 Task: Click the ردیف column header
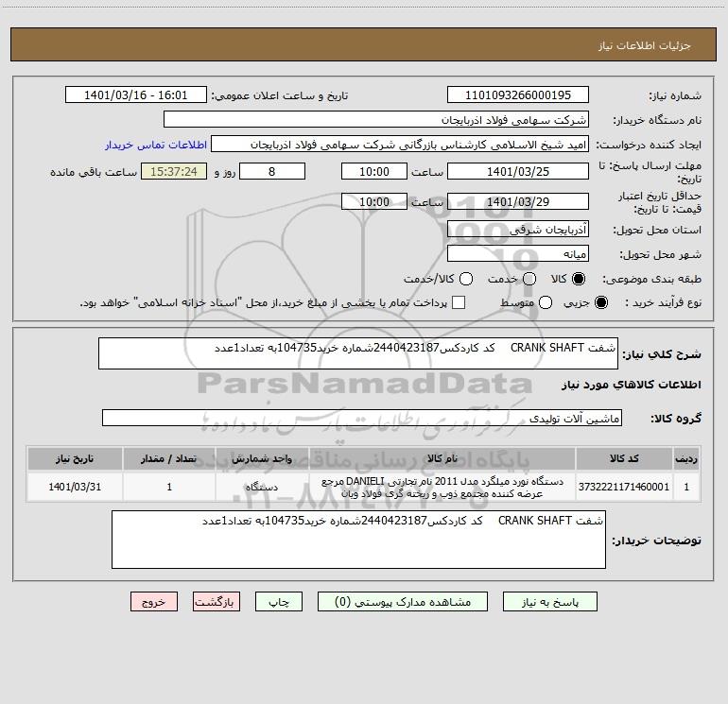click(x=686, y=458)
